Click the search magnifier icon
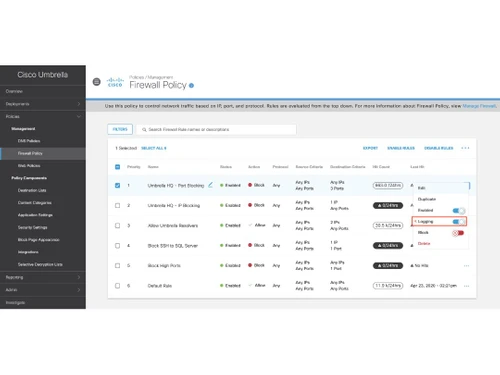Image resolution: width=500 pixels, height=375 pixels. click(x=144, y=129)
